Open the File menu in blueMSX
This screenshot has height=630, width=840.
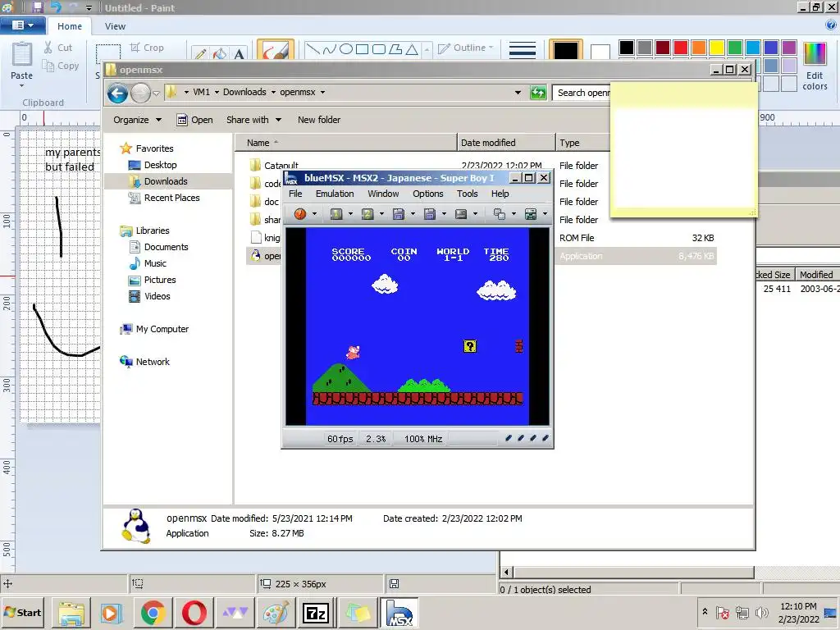(295, 194)
